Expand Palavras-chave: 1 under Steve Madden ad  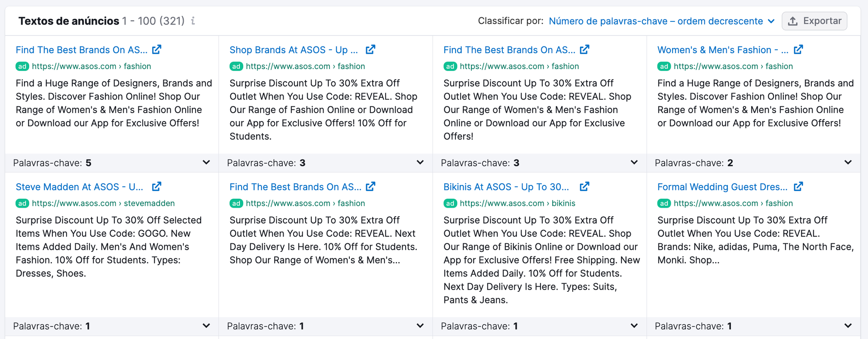coord(112,326)
